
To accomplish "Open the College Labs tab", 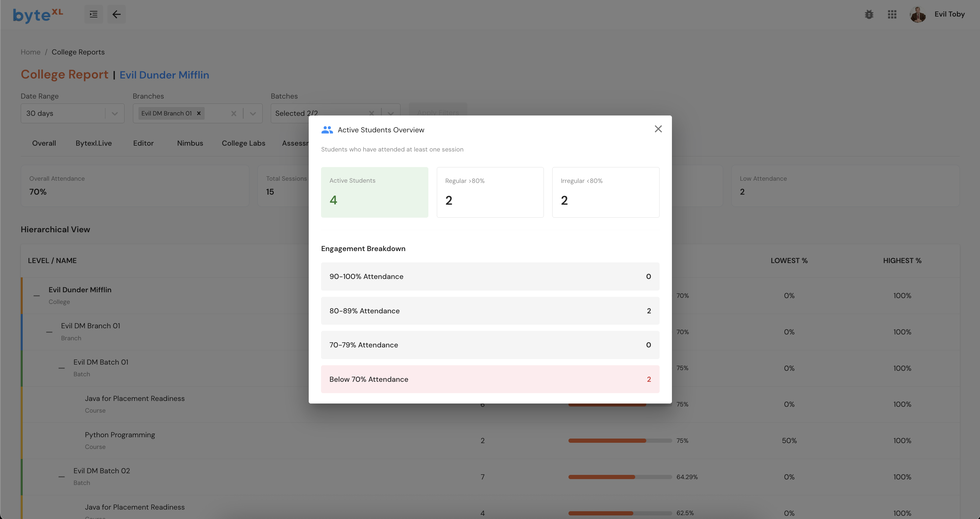I will tap(244, 143).
